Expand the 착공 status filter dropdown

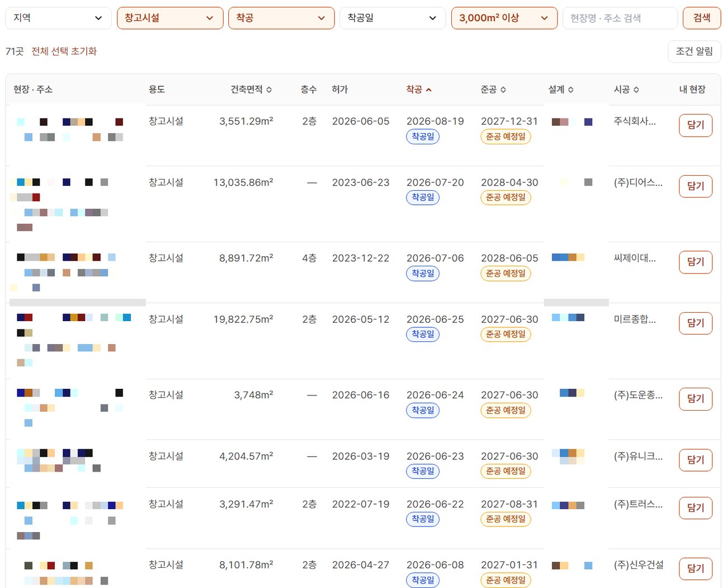[281, 18]
